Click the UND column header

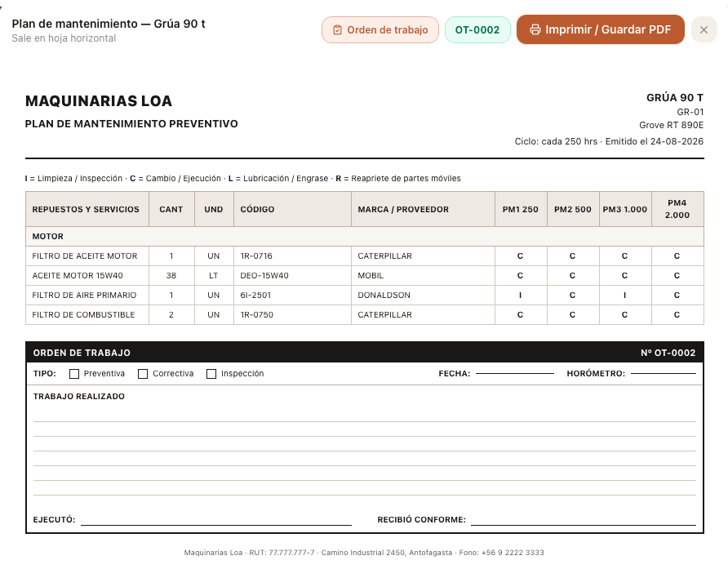(214, 209)
